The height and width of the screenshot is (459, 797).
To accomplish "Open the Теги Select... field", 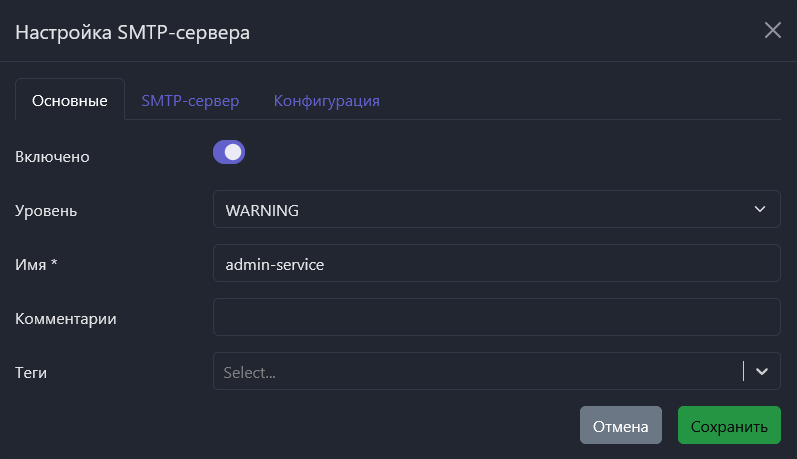I will 477,372.
